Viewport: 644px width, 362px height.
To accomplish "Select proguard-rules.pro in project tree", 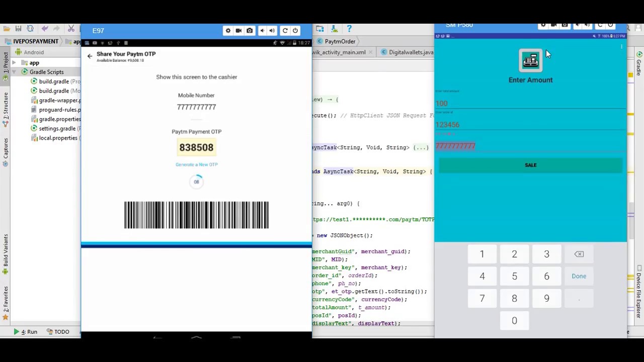I will pyautogui.click(x=55, y=110).
